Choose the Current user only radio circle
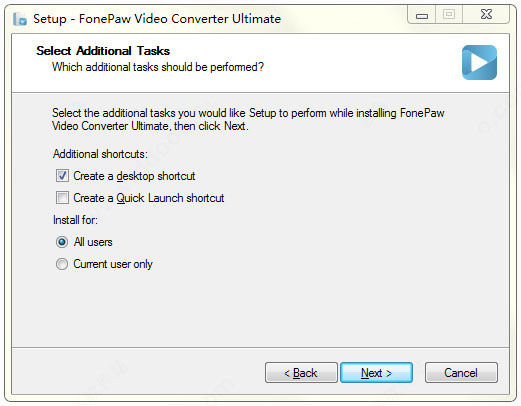Image resolution: width=521 pixels, height=406 pixels. (62, 264)
